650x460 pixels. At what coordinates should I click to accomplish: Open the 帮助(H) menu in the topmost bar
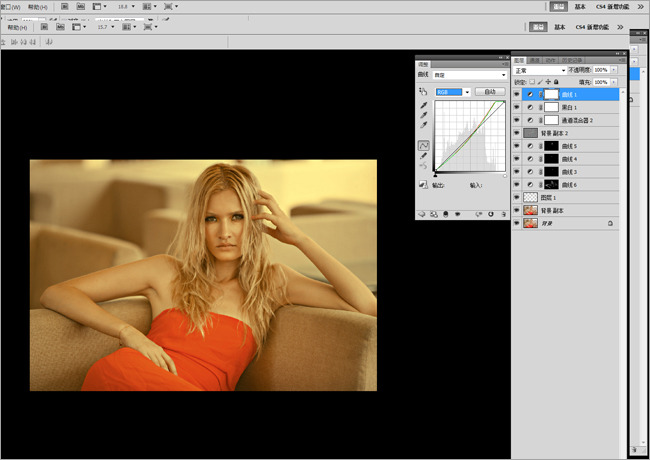coord(38,7)
